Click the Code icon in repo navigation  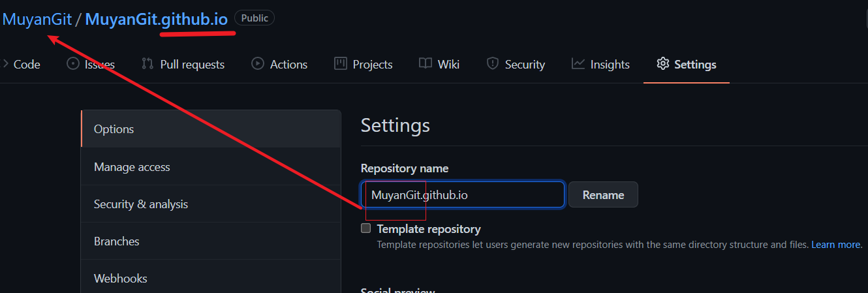(5, 64)
